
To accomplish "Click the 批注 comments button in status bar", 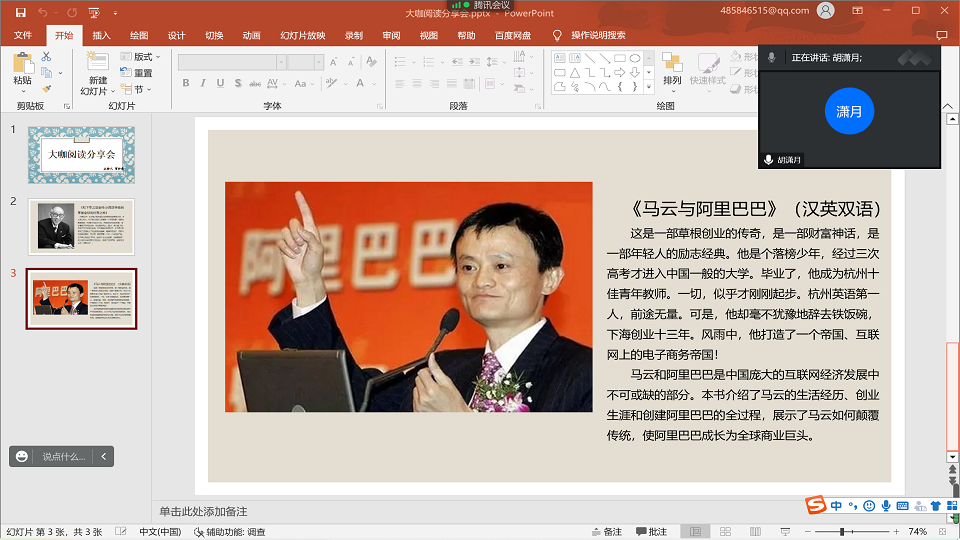I will [651, 531].
